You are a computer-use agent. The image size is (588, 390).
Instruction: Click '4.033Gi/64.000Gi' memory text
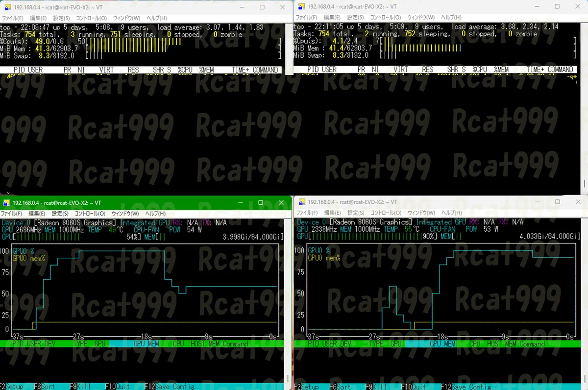point(549,237)
